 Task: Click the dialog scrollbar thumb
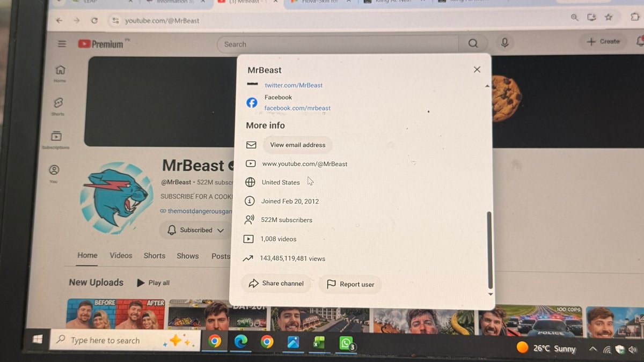tap(489, 249)
